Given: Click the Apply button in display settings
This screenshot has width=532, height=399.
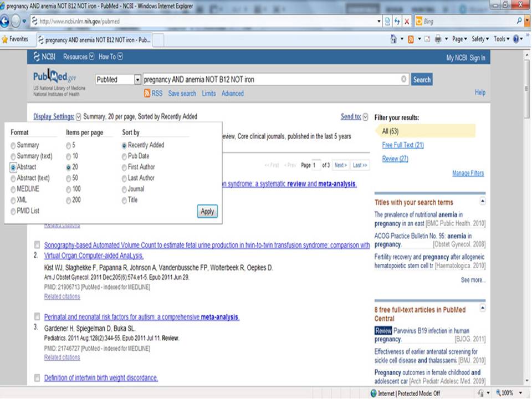Looking at the screenshot, I should pyautogui.click(x=207, y=211).
